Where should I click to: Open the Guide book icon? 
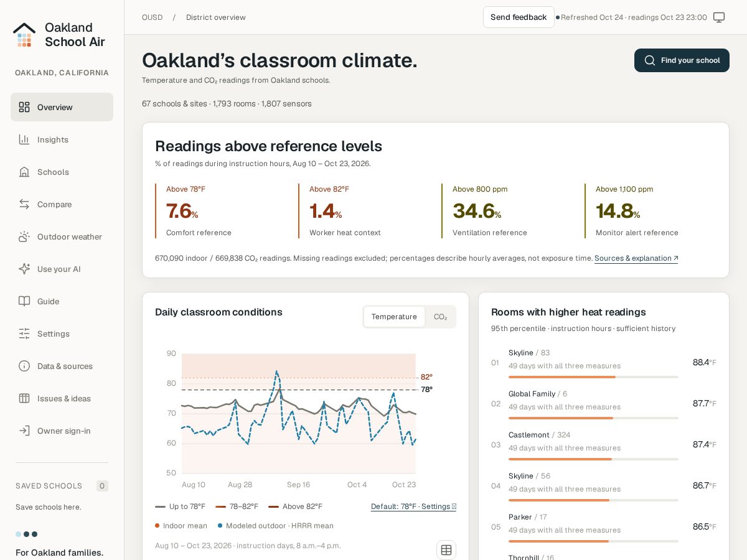point(24,301)
